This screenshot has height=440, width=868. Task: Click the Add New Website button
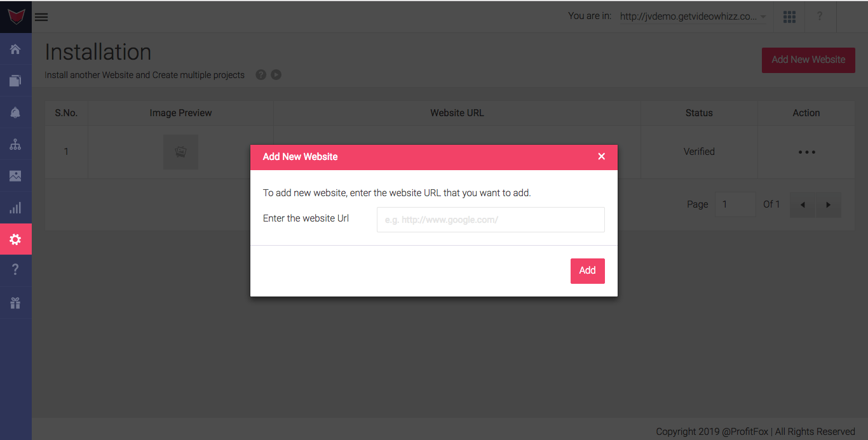(808, 60)
